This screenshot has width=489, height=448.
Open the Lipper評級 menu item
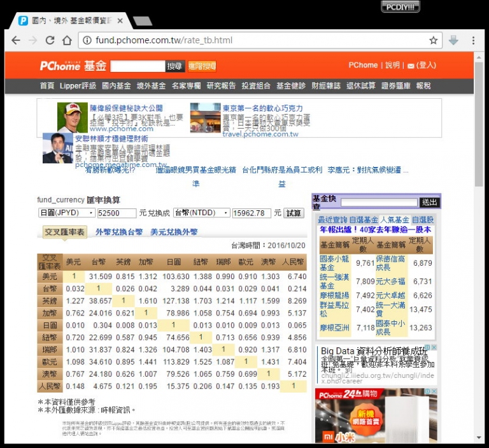[x=78, y=86]
